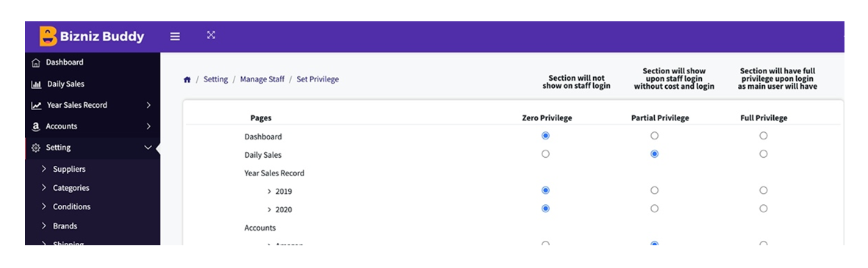Select Full Privilege for 2020
868x268 pixels.
[x=764, y=209]
